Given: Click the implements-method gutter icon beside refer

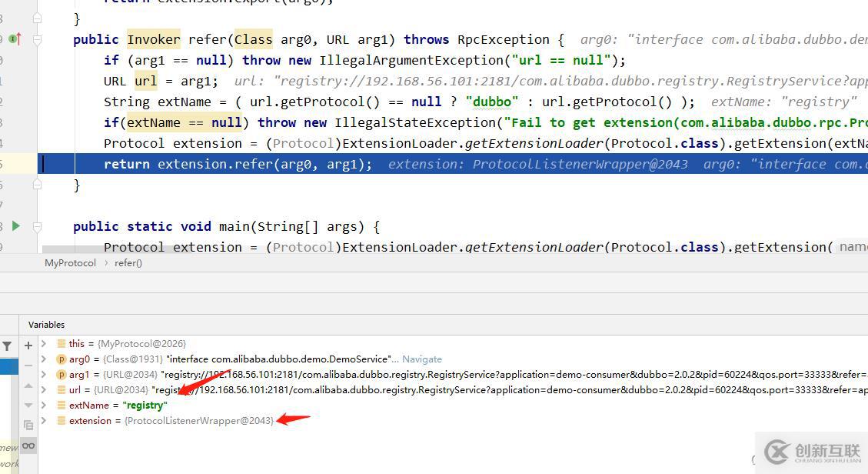Looking at the screenshot, I should 15,39.
